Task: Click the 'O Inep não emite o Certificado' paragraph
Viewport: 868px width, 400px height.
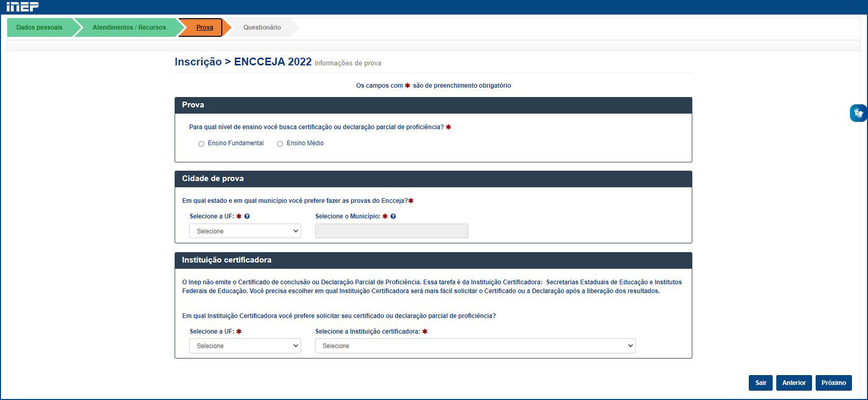Action: (x=432, y=286)
